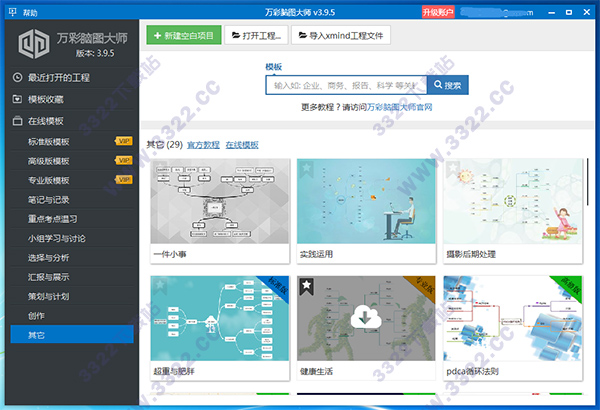600x410 pixels.
Task: Click the 一件小事 template title text
Action: pos(170,254)
